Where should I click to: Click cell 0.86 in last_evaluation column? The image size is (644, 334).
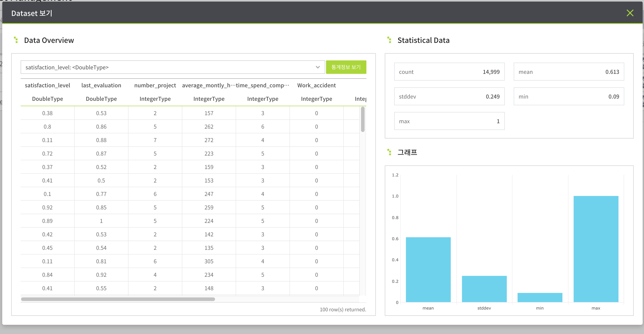(101, 127)
